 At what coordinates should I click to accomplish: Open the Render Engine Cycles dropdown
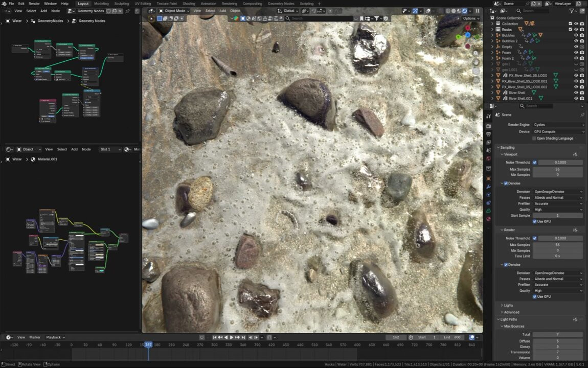558,125
